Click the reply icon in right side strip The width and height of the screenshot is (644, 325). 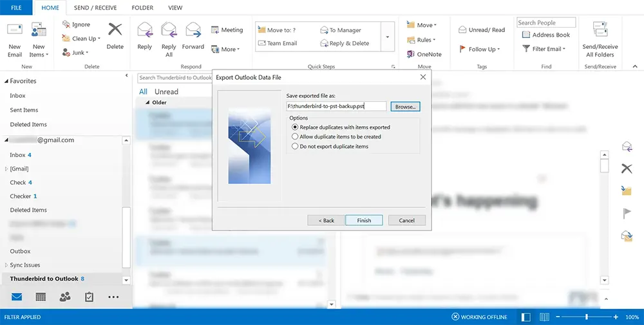pos(627,147)
